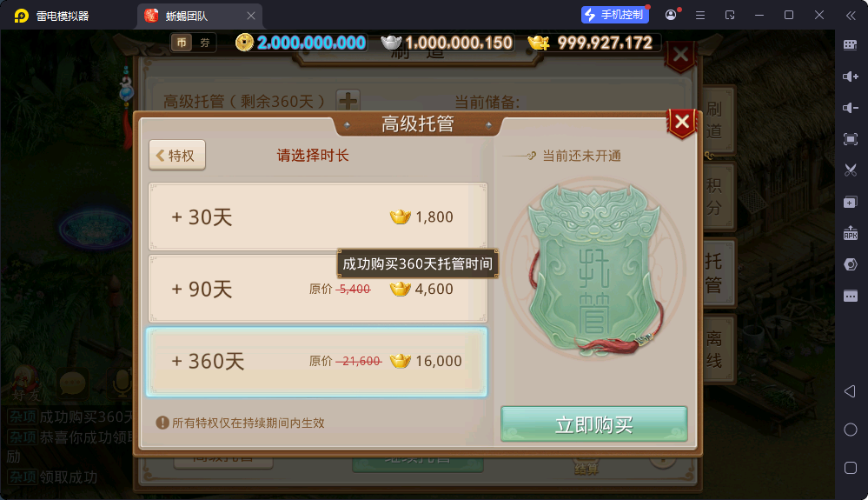
Task: Go back via the 特权 button
Action: [x=177, y=155]
